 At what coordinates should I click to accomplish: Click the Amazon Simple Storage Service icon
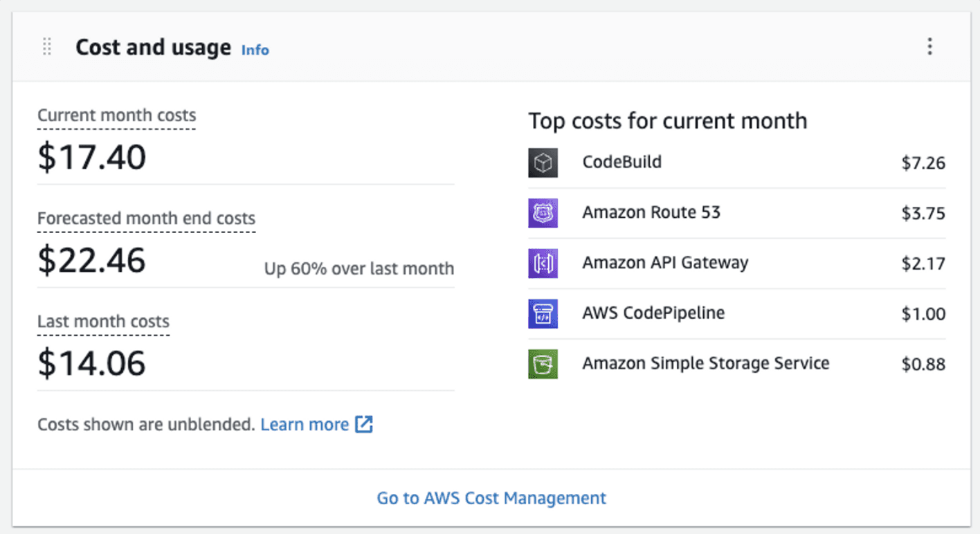(543, 364)
